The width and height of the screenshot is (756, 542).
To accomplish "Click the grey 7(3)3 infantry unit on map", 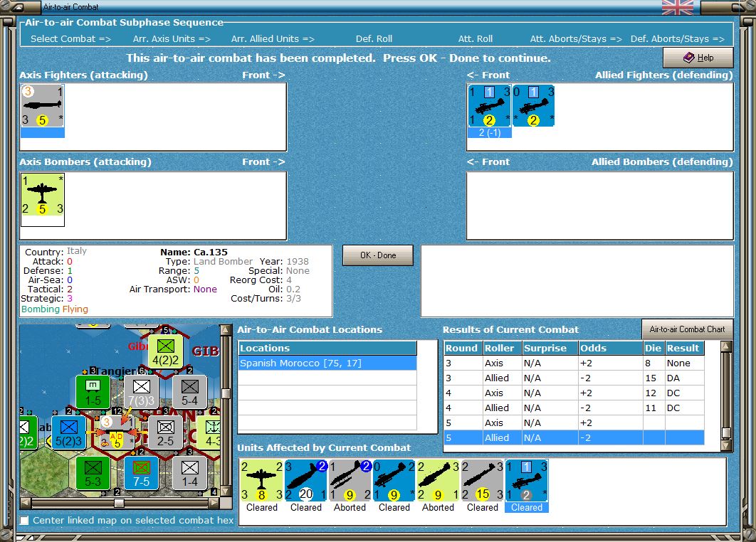I will point(141,392).
